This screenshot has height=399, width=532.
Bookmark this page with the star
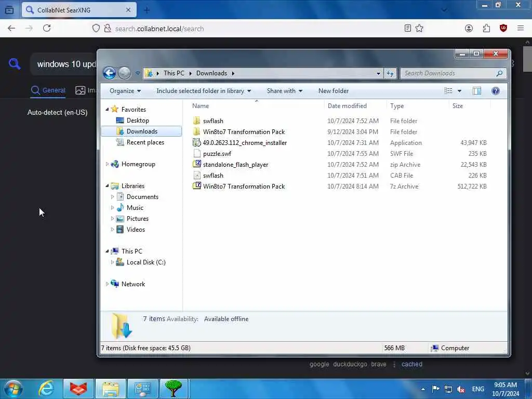click(419, 29)
